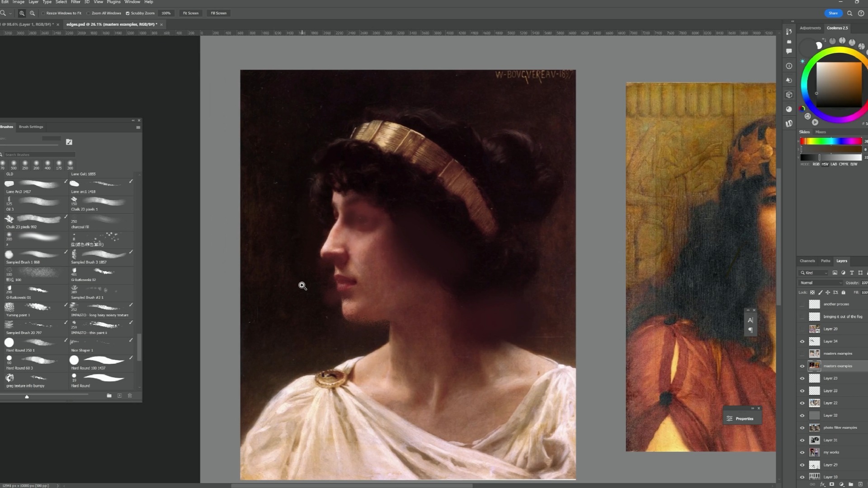Image resolution: width=868 pixels, height=488 pixels.
Task: Select CMYK mode in Coolorus
Action: tap(844, 164)
